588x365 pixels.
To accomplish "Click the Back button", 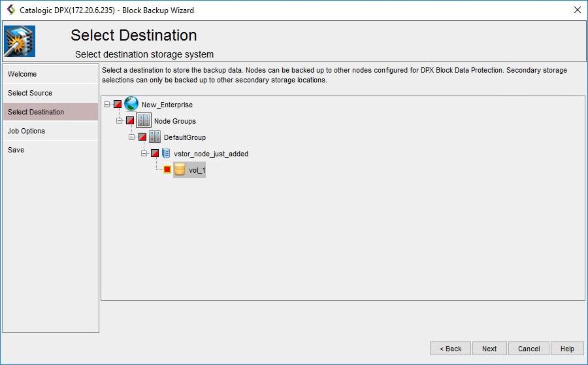I will 450,349.
